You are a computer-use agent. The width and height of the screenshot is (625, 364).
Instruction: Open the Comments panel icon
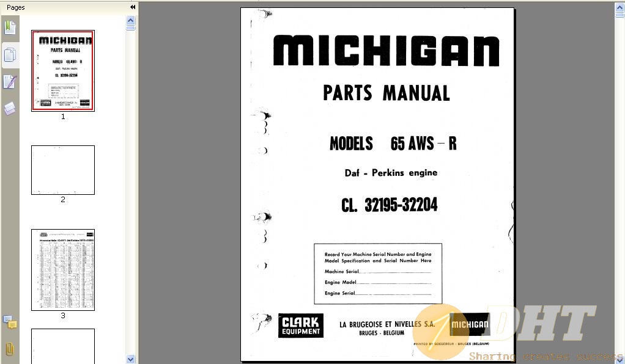coord(10,322)
